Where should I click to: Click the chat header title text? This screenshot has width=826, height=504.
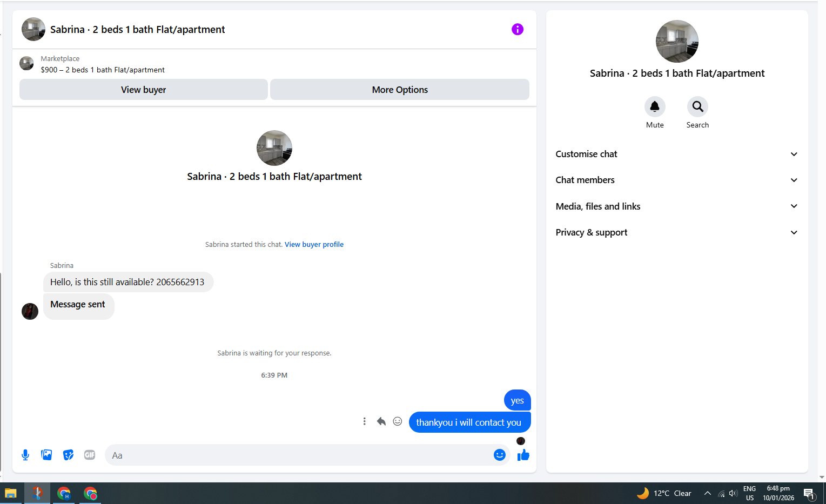click(138, 29)
